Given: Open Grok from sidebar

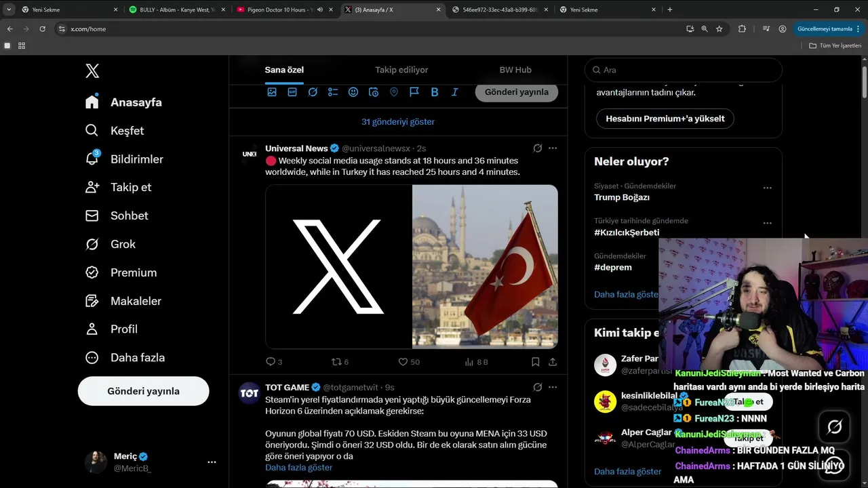Looking at the screenshot, I should 110,244.
